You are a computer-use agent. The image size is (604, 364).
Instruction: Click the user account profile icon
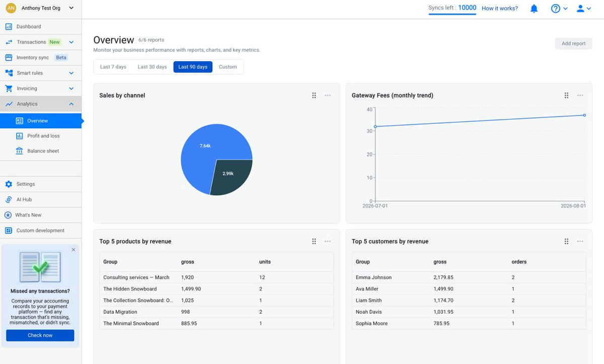580,9
